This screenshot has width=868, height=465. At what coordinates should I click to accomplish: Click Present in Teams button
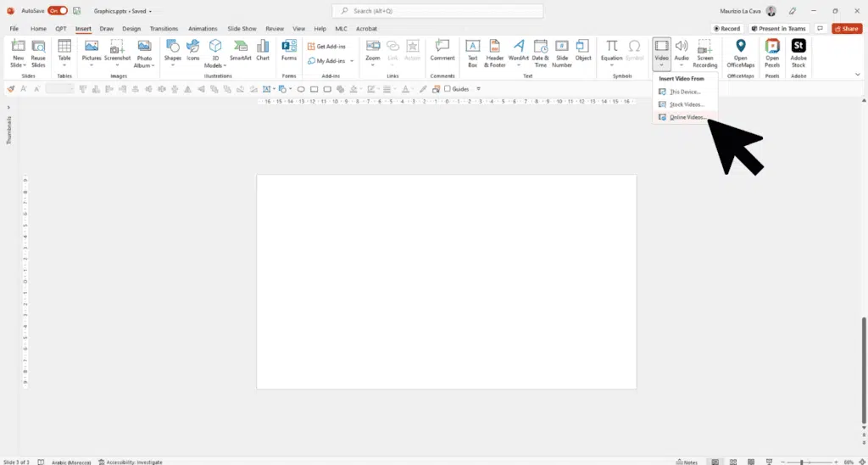point(777,29)
